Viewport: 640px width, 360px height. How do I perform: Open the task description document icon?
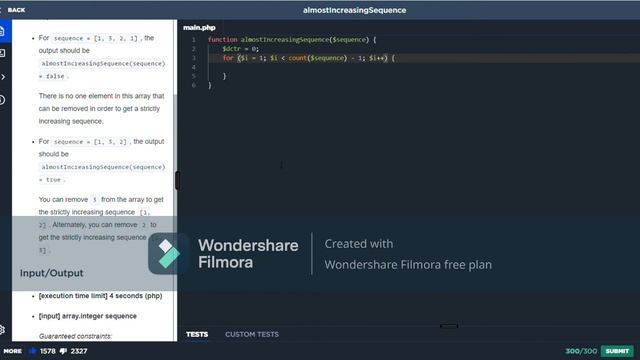pos(2,31)
